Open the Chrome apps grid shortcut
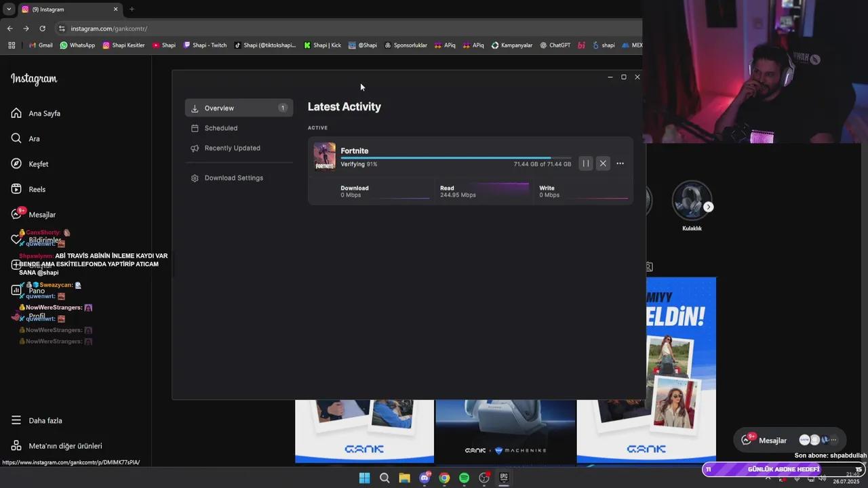The image size is (868, 488). click(x=12, y=45)
